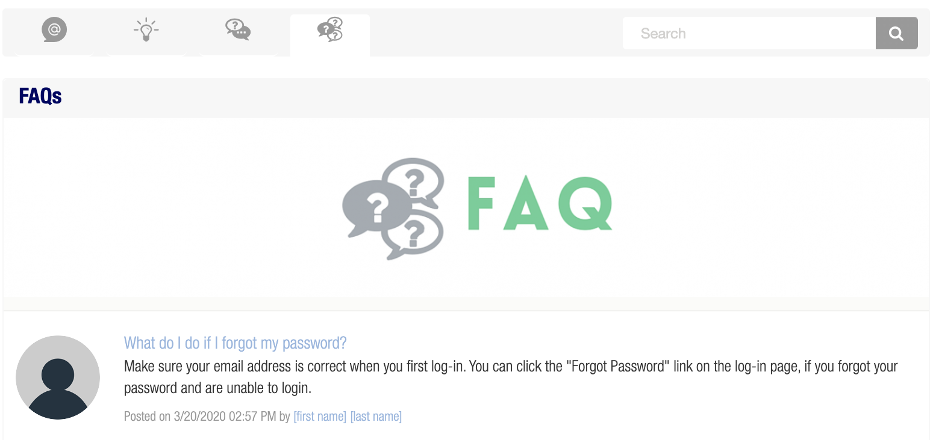Image resolution: width=936 pixels, height=440 pixels.
Task: Click the top outlined question bubble in banner
Action: (414, 181)
